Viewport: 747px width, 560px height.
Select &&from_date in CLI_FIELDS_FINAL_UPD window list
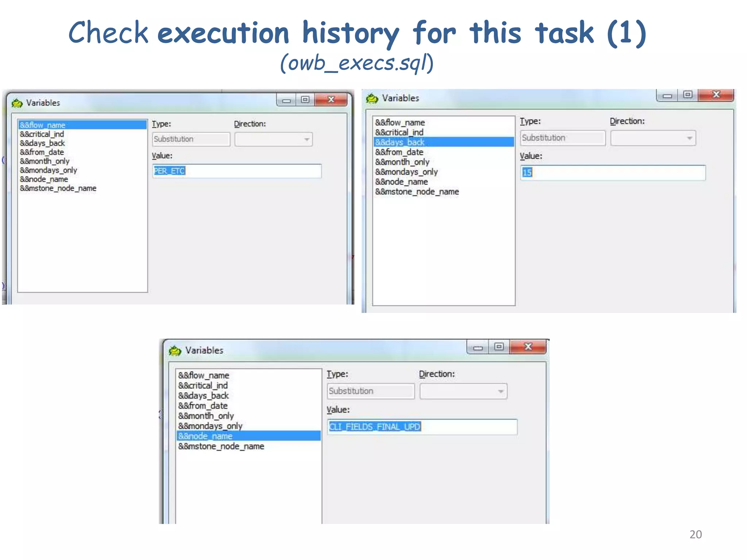click(x=203, y=406)
